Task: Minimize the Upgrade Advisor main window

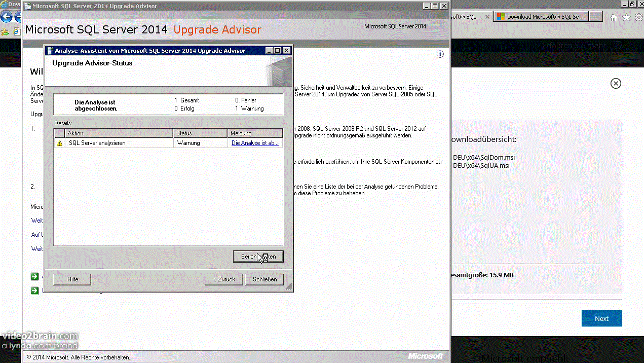Action: point(427,6)
